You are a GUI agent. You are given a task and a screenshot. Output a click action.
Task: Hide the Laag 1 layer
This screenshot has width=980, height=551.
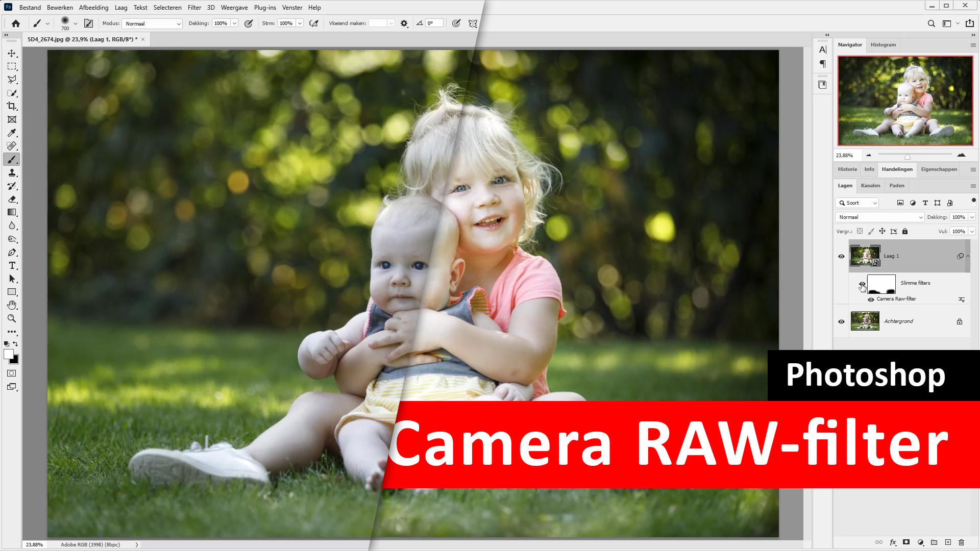point(841,256)
